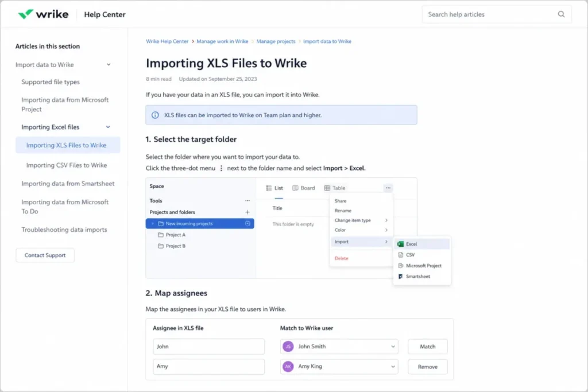Click the Match button

pyautogui.click(x=427, y=347)
